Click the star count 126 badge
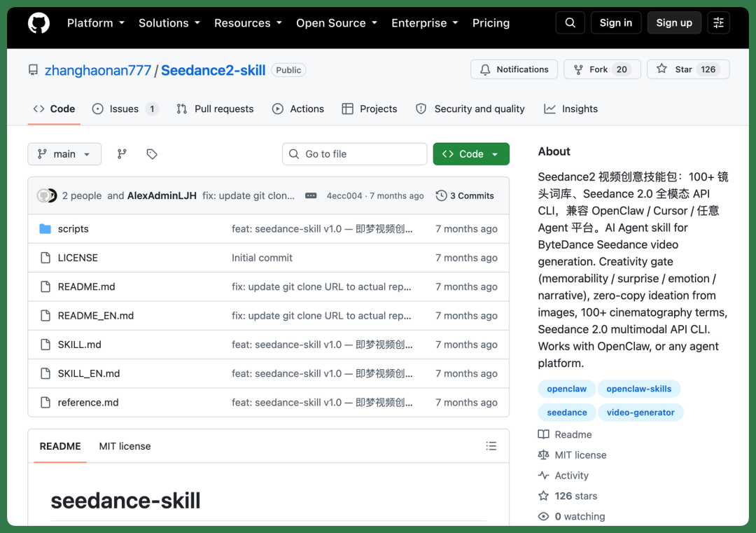This screenshot has width=756, height=533. (708, 69)
